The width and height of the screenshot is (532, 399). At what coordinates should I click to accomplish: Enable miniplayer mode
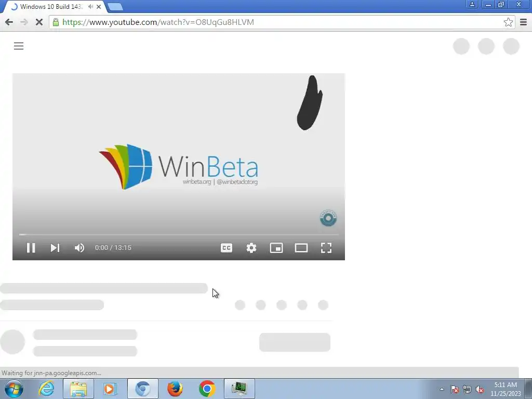click(276, 248)
